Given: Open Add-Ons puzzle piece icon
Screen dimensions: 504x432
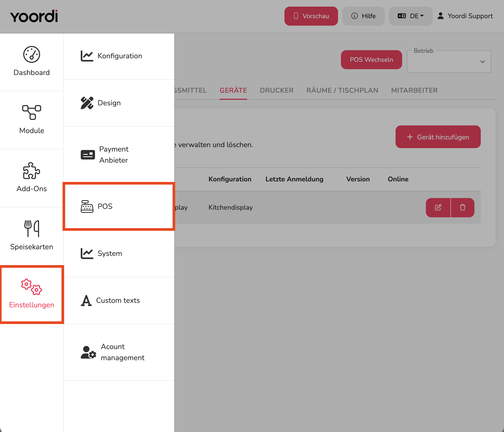Looking at the screenshot, I should 32,171.
